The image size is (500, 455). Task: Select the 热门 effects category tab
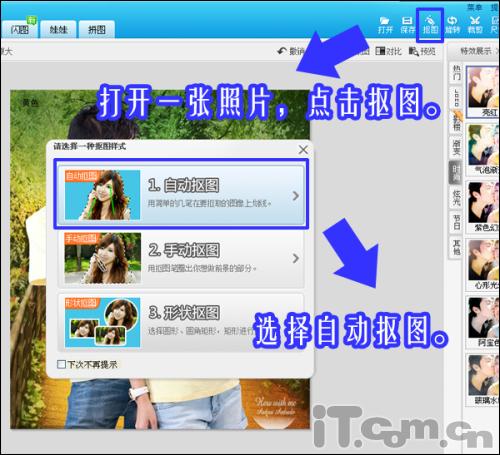pos(456,73)
